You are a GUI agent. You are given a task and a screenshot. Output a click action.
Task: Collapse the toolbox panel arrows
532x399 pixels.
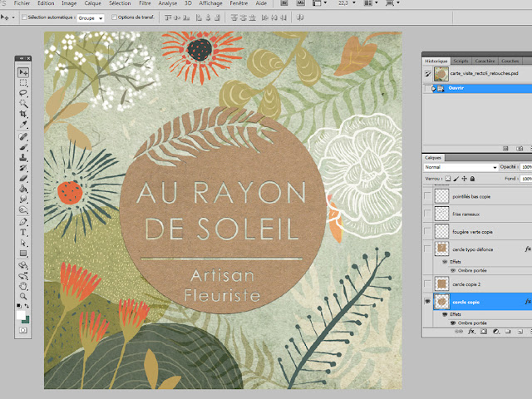tap(22, 58)
